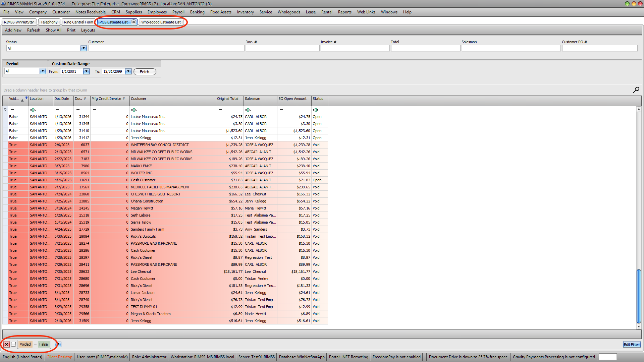Switch to the Wholegood Estimate List tab

pos(161,22)
